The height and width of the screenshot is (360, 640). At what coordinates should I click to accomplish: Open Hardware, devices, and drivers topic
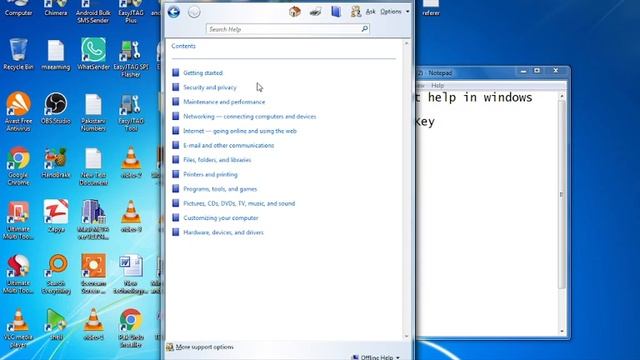(223, 232)
